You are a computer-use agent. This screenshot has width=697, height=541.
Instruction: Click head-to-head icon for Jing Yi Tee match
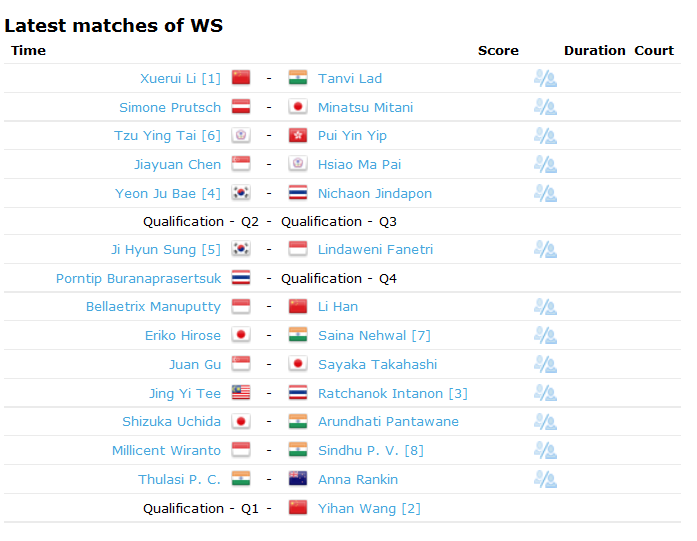pyautogui.click(x=545, y=393)
